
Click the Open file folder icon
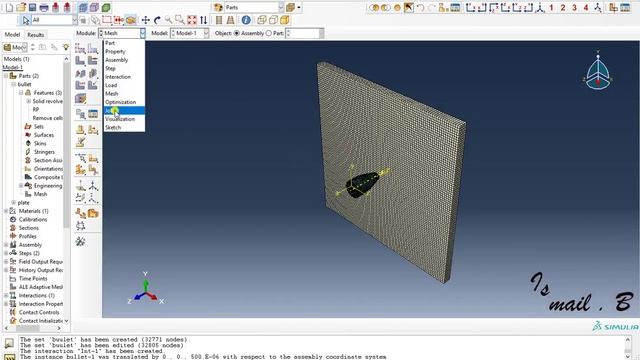tap(21, 7)
